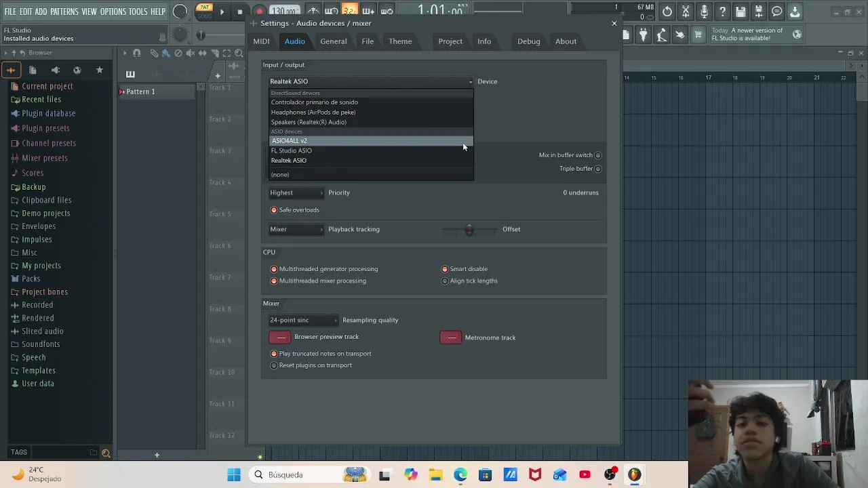Viewport: 868px width, 488px height.
Task: Toggle Play truncated notes on transport
Action: [x=274, y=354]
